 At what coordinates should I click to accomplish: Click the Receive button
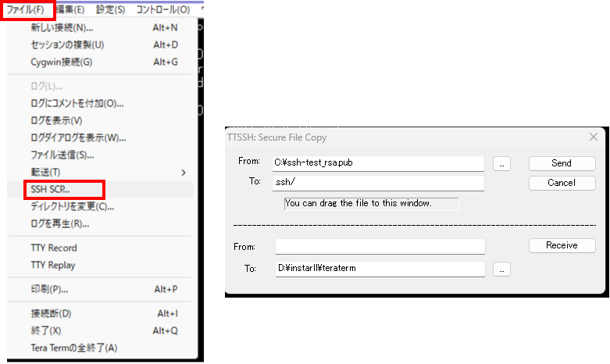tap(561, 245)
